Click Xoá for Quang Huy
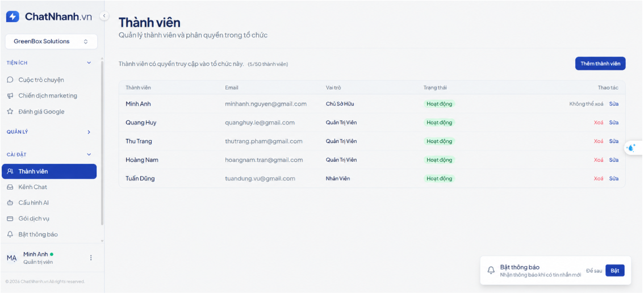Viewport: 644px width, 294px height. click(x=599, y=123)
